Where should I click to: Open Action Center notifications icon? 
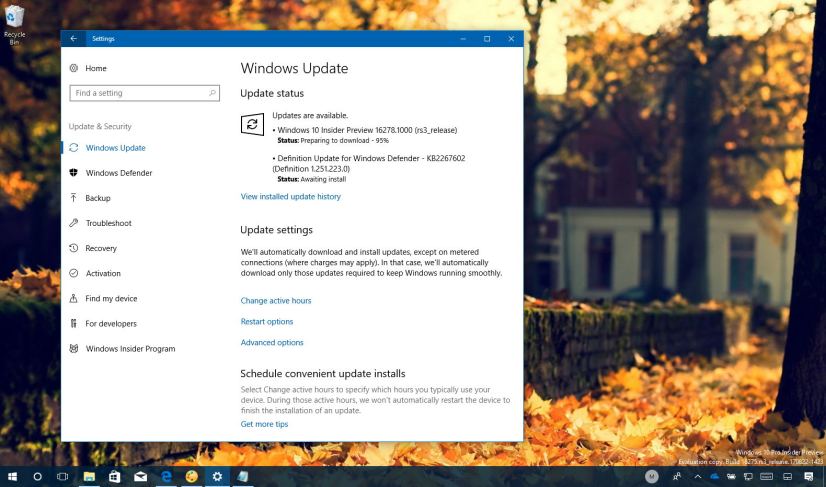pos(809,476)
